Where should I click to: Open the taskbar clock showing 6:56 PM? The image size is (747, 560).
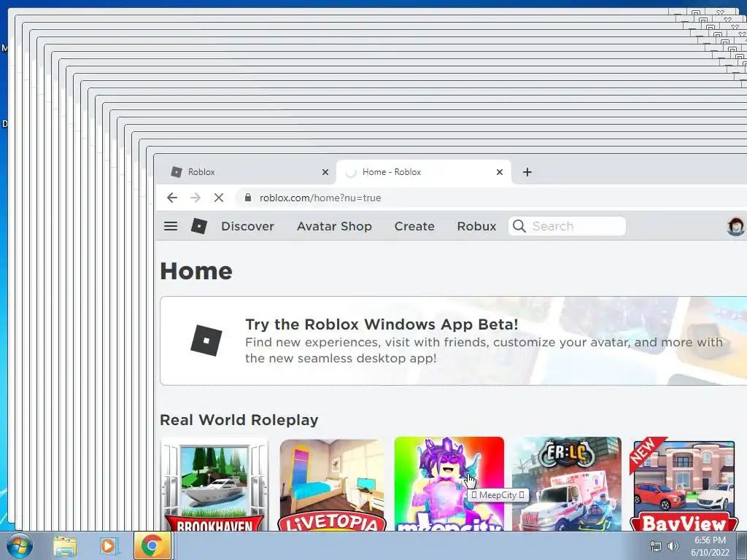[710, 546]
